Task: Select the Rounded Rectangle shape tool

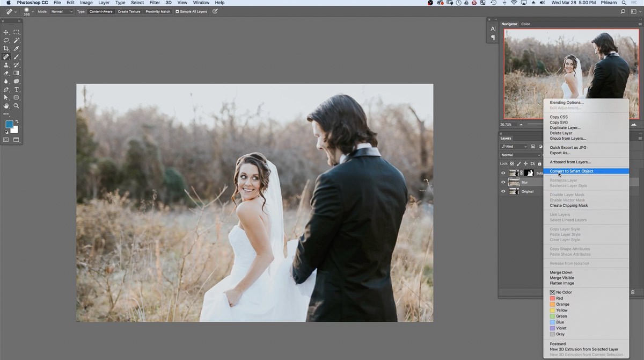Action: click(x=17, y=98)
